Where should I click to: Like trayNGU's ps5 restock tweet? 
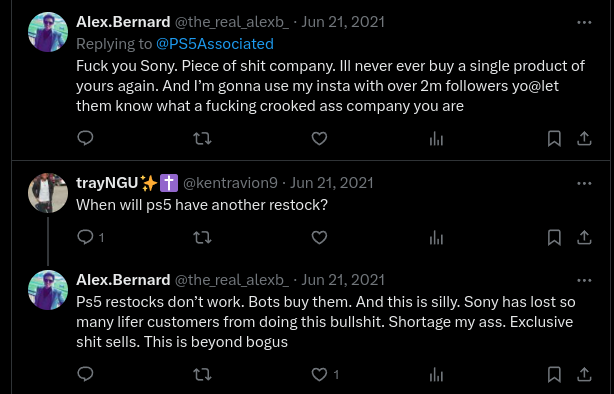[319, 237]
